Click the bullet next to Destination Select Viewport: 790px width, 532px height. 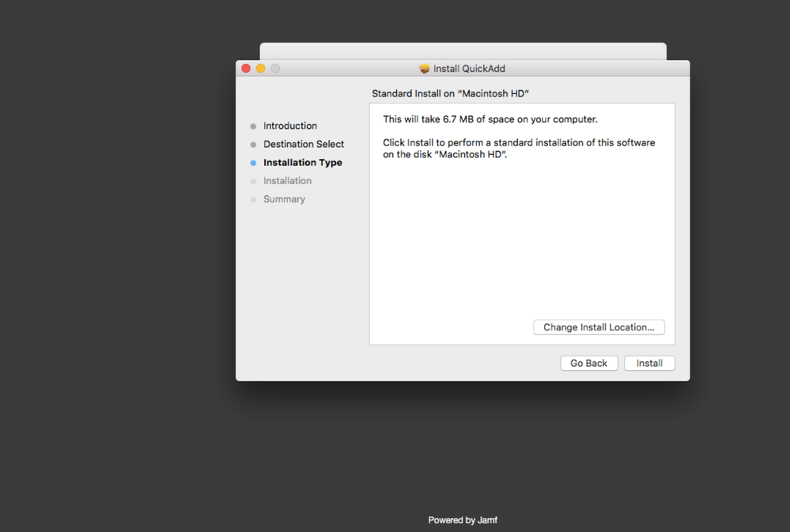tap(253, 145)
